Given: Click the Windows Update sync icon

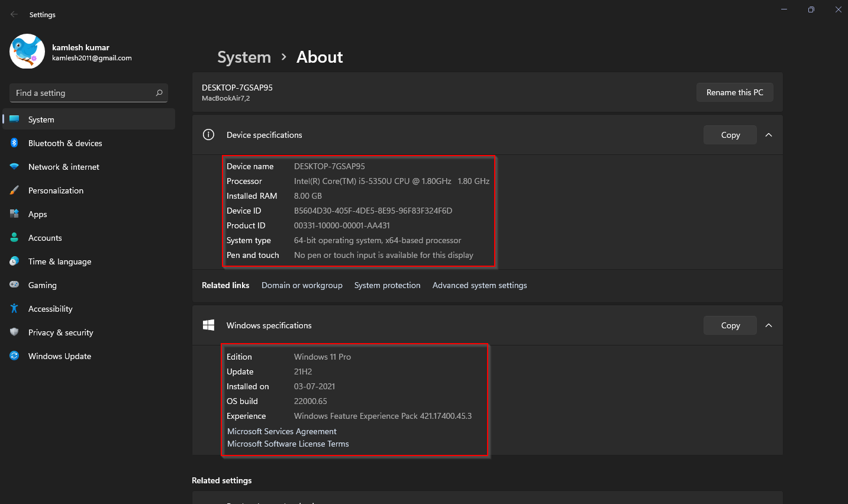Looking at the screenshot, I should 14,356.
